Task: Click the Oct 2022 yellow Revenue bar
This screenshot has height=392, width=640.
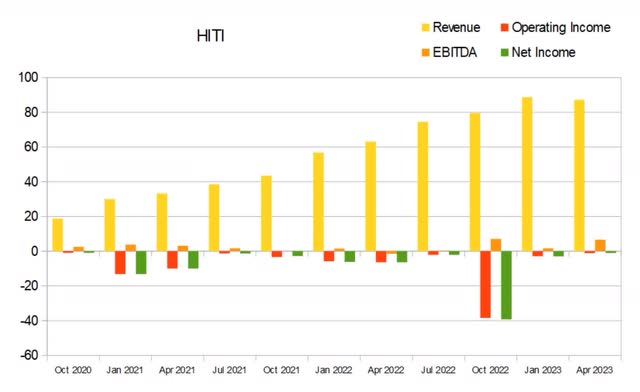Action: [475, 182]
